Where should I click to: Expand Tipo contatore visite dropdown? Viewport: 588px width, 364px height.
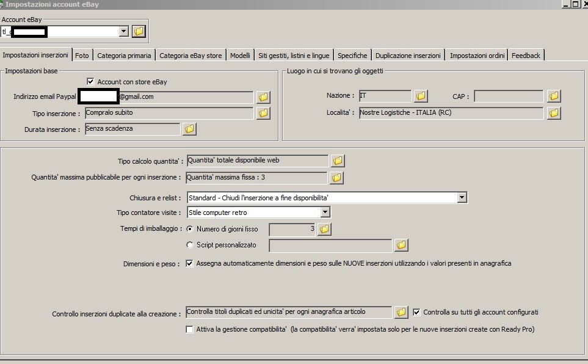coord(325,213)
